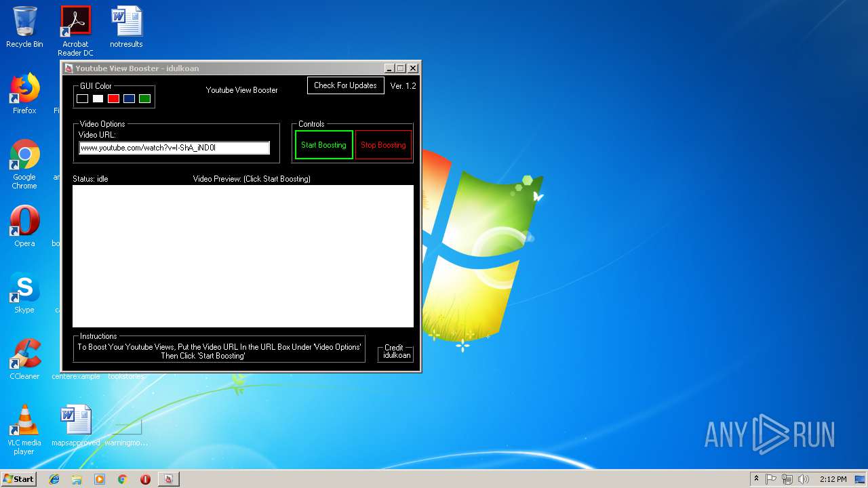Click the Status: idle label
This screenshot has width=868, height=488.
(90, 179)
